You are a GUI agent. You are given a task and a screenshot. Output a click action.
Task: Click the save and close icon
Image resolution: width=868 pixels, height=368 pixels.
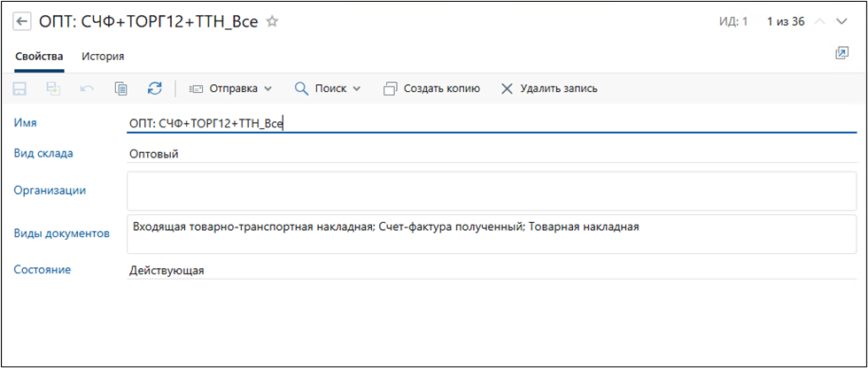(x=54, y=88)
